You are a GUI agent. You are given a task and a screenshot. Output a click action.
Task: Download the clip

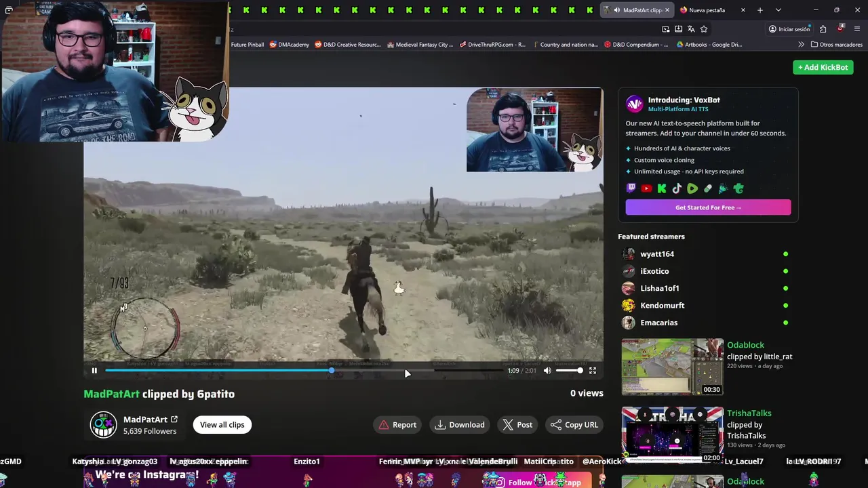pos(460,425)
